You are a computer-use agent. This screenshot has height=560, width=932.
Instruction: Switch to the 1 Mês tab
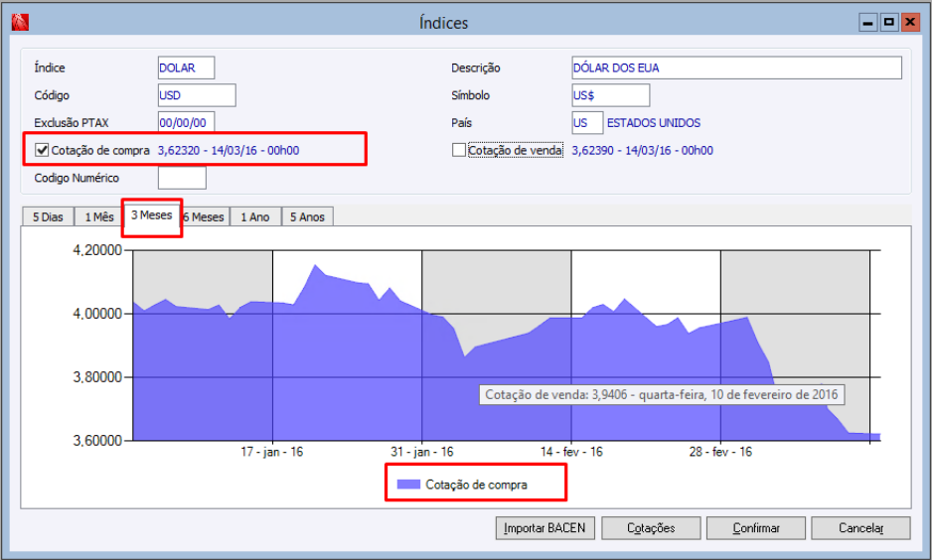point(99,217)
